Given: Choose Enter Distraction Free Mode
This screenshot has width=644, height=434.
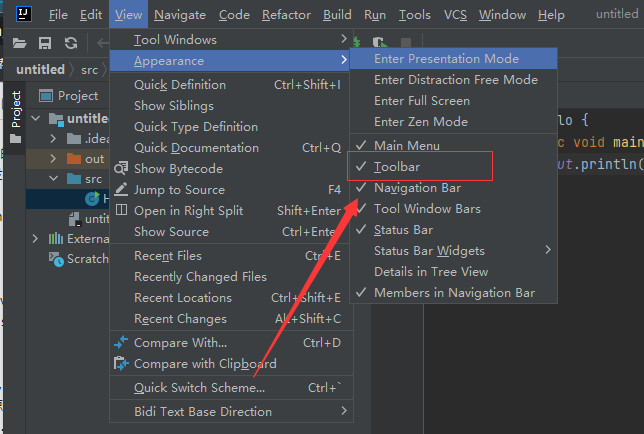Looking at the screenshot, I should coord(453,79).
